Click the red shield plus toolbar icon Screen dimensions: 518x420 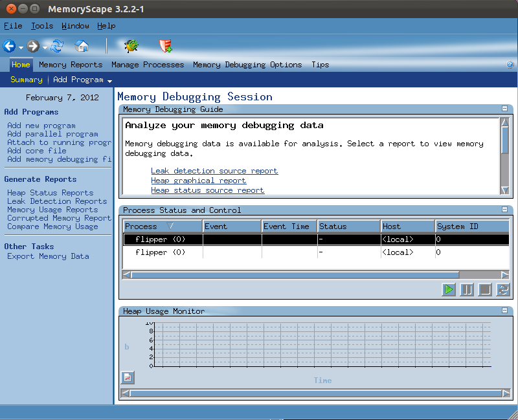166,46
